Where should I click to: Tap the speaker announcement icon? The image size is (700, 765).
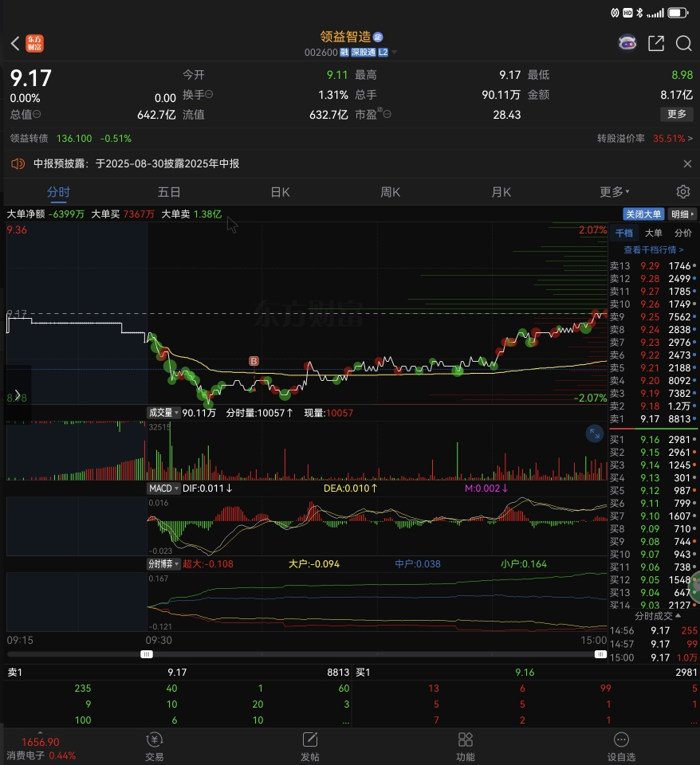coord(18,164)
